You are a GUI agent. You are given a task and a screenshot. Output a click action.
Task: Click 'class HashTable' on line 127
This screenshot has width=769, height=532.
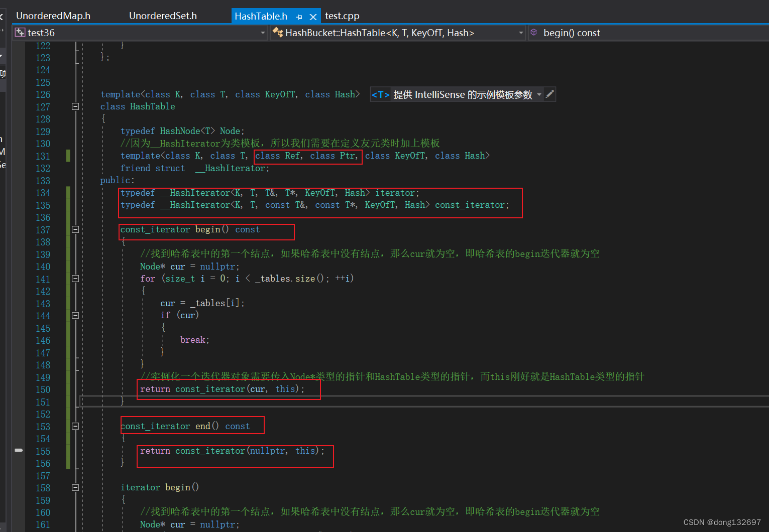coord(138,106)
